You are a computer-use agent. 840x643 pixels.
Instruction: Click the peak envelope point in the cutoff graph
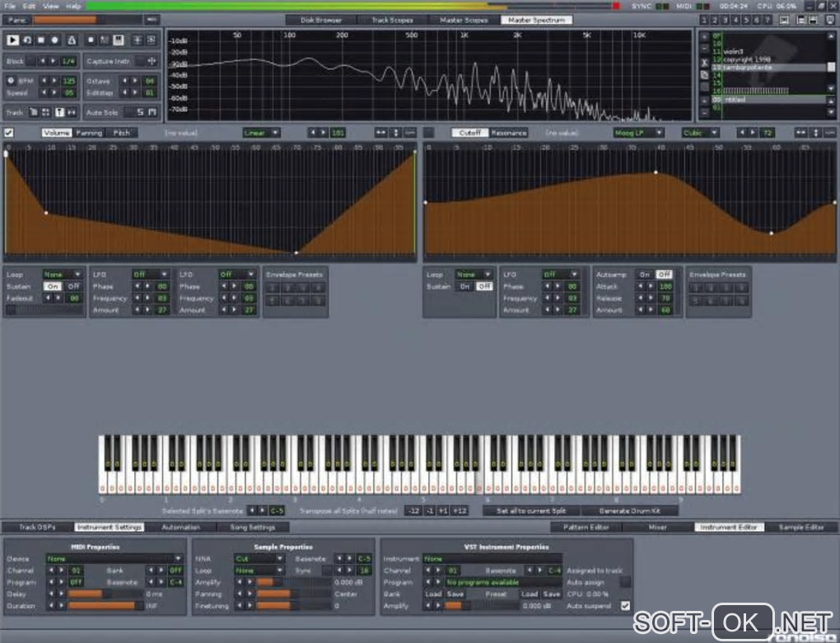tap(656, 172)
